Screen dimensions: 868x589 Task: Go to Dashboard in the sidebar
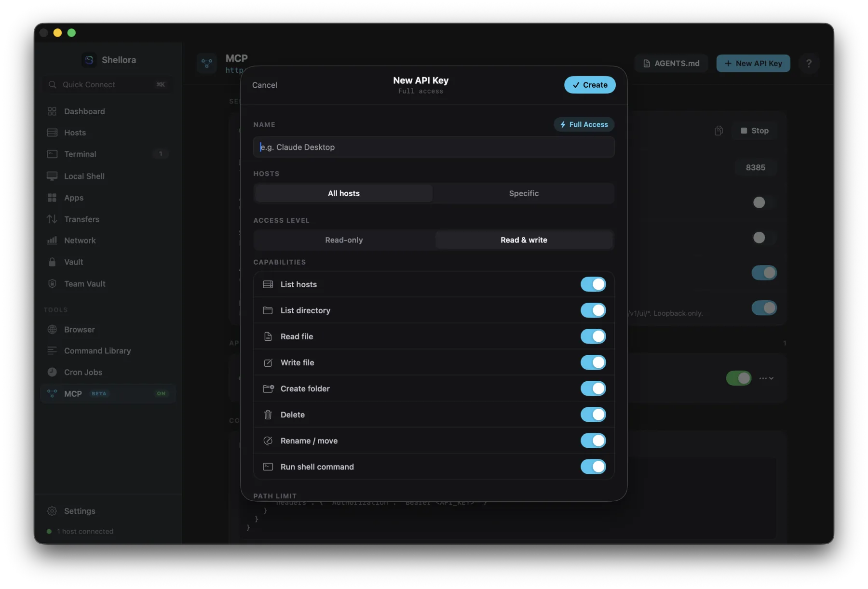pyautogui.click(x=108, y=111)
